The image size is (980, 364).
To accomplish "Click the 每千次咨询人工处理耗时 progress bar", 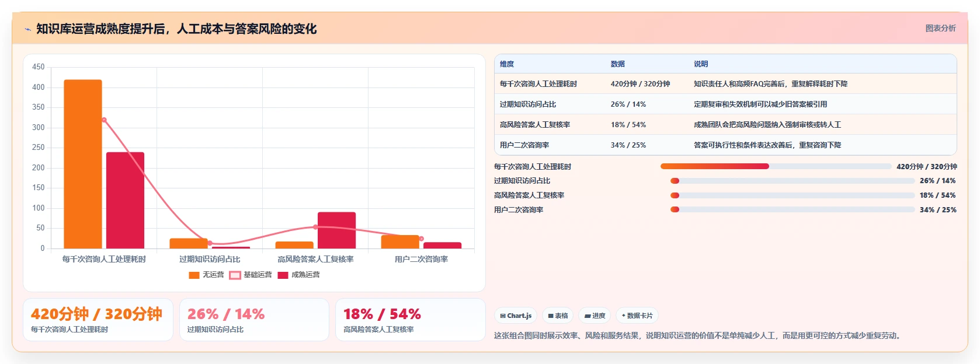I will [776, 166].
